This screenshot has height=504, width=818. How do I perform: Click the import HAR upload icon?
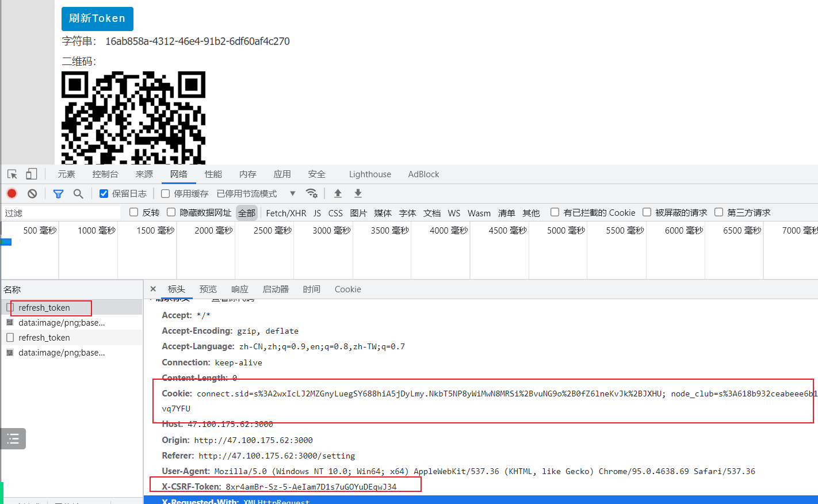pos(338,193)
